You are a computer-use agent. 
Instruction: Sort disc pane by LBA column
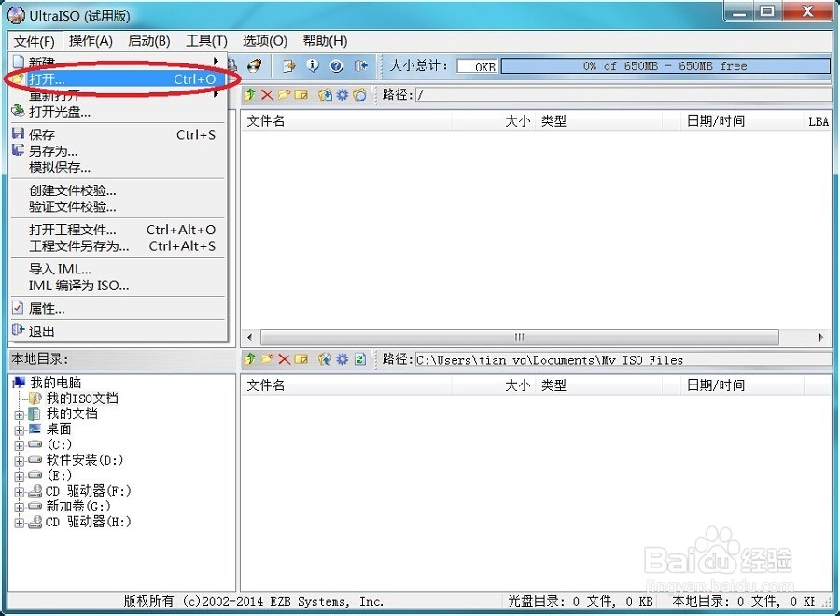point(818,121)
